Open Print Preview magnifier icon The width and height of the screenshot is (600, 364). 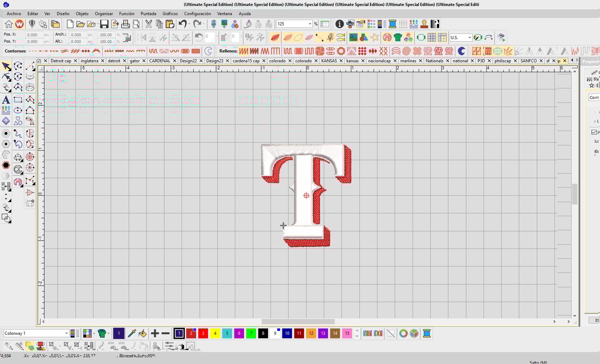pyautogui.click(x=136, y=24)
